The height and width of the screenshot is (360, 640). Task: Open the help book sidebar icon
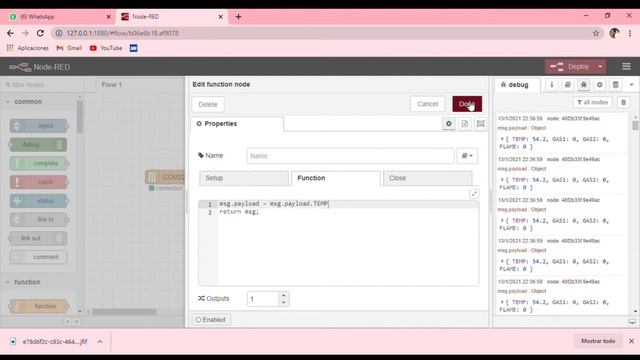[x=567, y=84]
